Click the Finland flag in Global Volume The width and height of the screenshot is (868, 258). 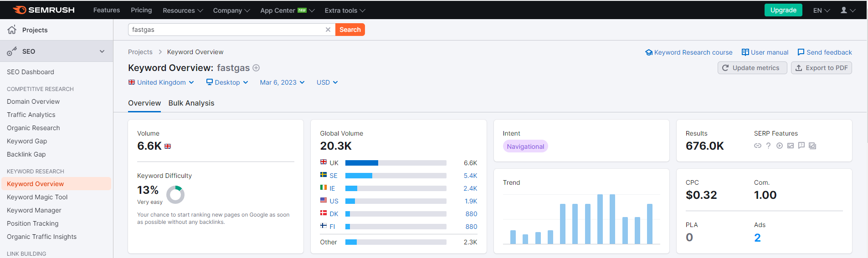click(324, 226)
